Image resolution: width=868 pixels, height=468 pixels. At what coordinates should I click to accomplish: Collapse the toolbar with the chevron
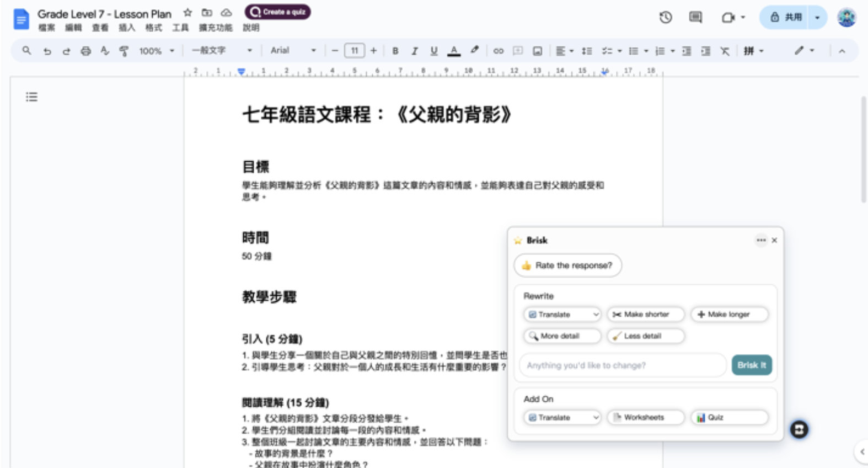point(842,51)
